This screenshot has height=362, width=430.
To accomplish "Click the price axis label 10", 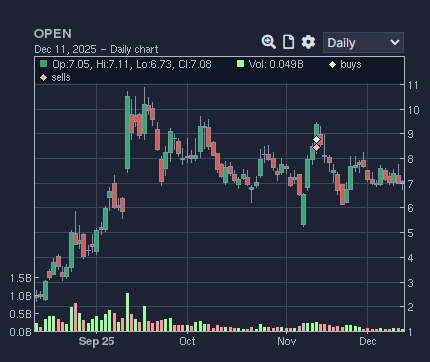I will point(414,110).
